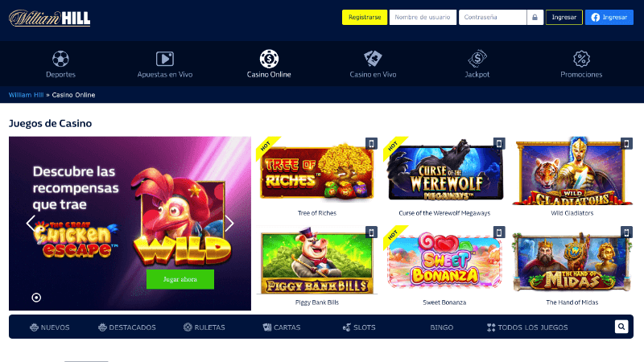
Task: Open Casino en Vivo cards icon
Action: tap(373, 59)
